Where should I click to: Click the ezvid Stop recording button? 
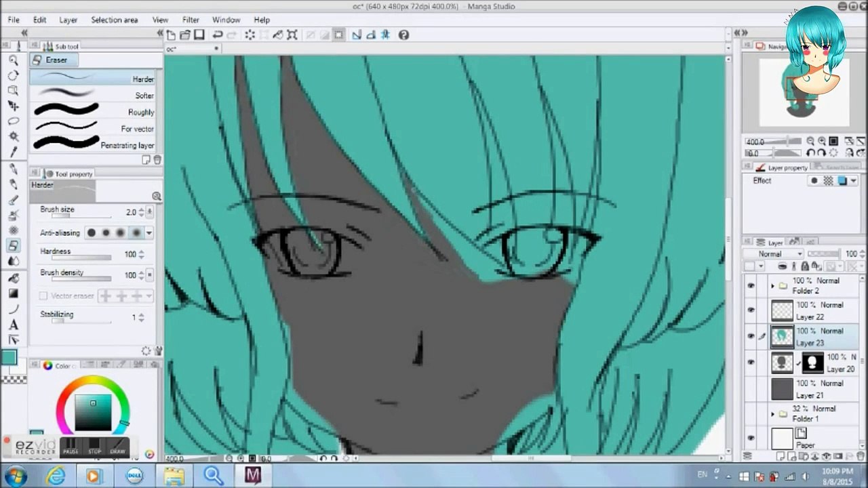94,447
